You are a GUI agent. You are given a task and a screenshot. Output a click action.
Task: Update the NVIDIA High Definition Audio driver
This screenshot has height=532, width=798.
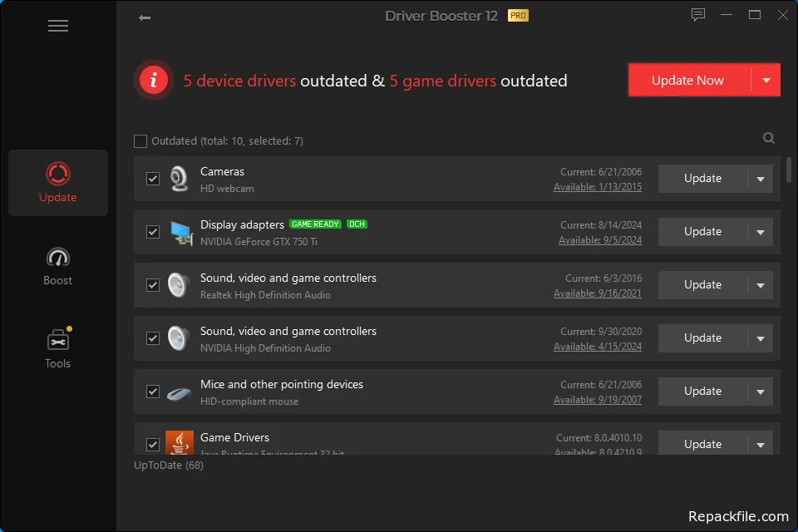pyautogui.click(x=702, y=338)
